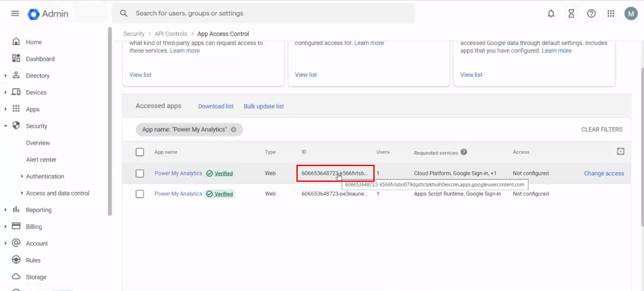Open Alert center in the sidebar

click(41, 160)
